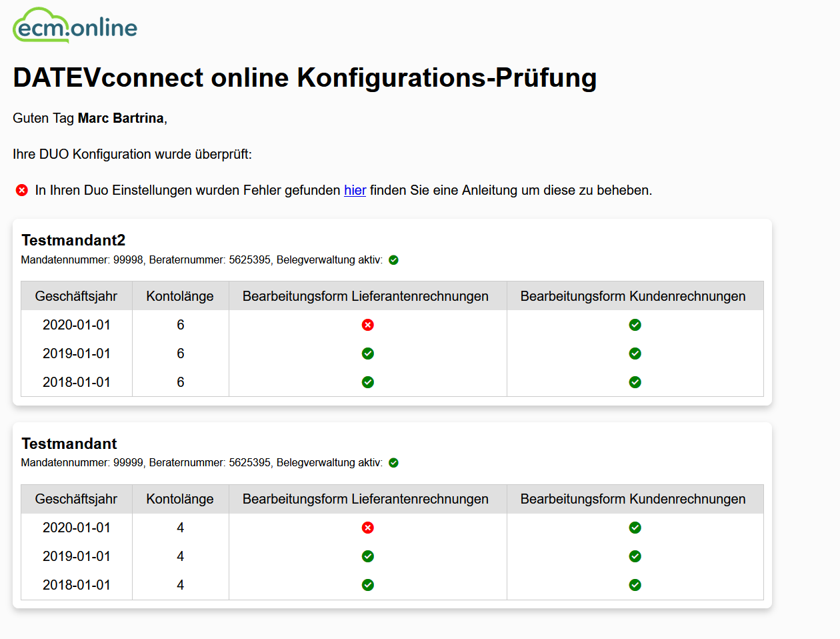Click green Belegverwaltung aktiv icon for Testmandant2

[394, 260]
